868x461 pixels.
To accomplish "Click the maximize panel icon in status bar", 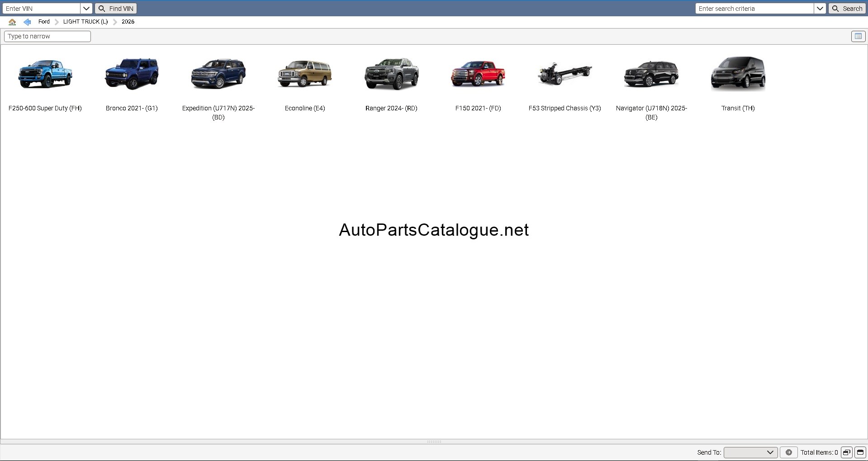I will (x=860, y=452).
